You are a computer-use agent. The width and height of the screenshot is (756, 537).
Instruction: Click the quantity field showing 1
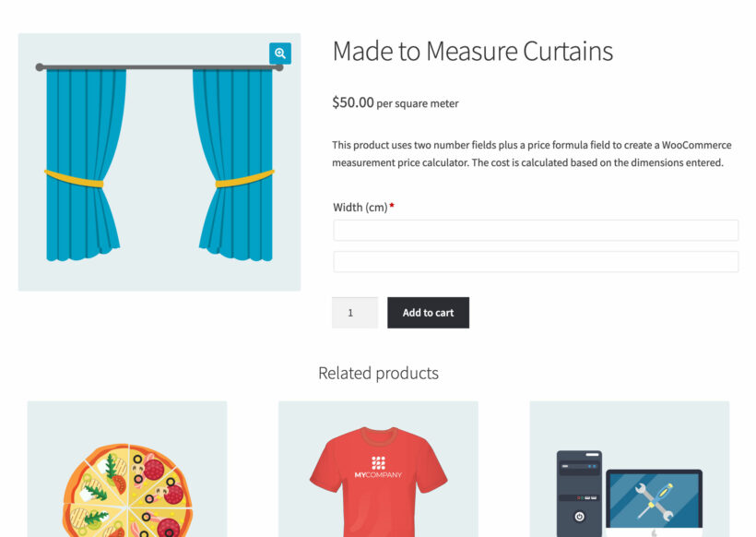[354, 312]
